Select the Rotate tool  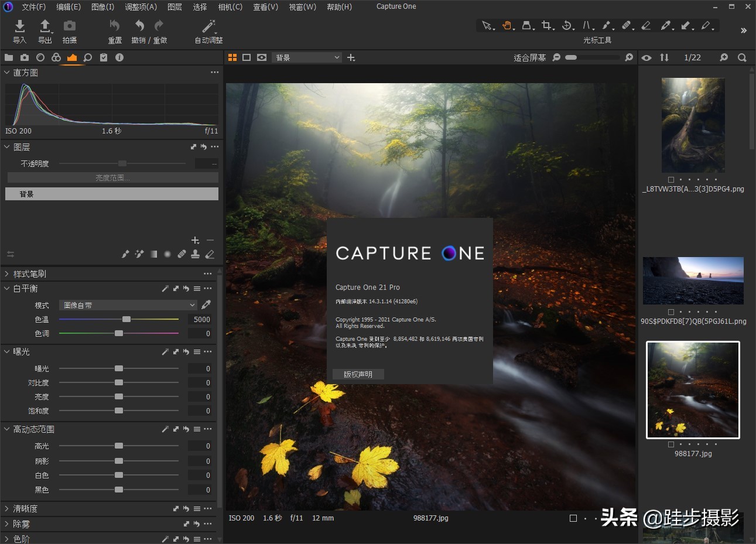tap(567, 26)
